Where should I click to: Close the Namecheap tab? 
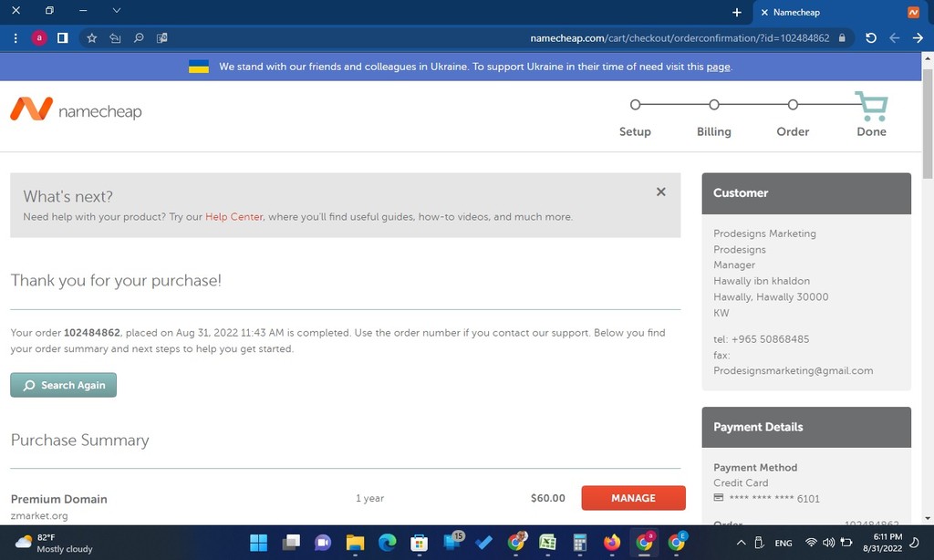coord(764,13)
